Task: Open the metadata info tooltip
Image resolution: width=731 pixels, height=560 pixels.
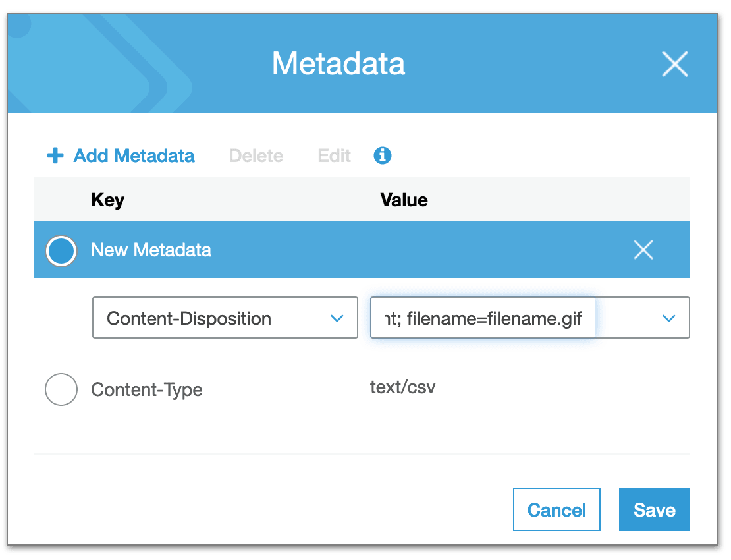Action: point(382,155)
